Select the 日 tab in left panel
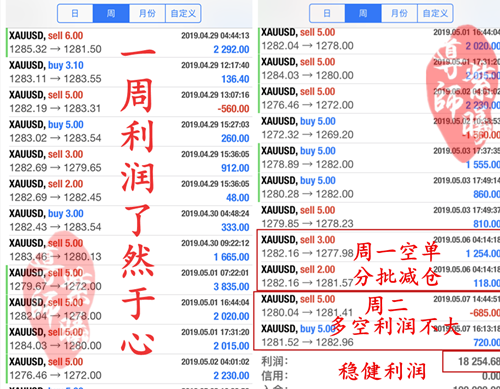 click(x=75, y=13)
